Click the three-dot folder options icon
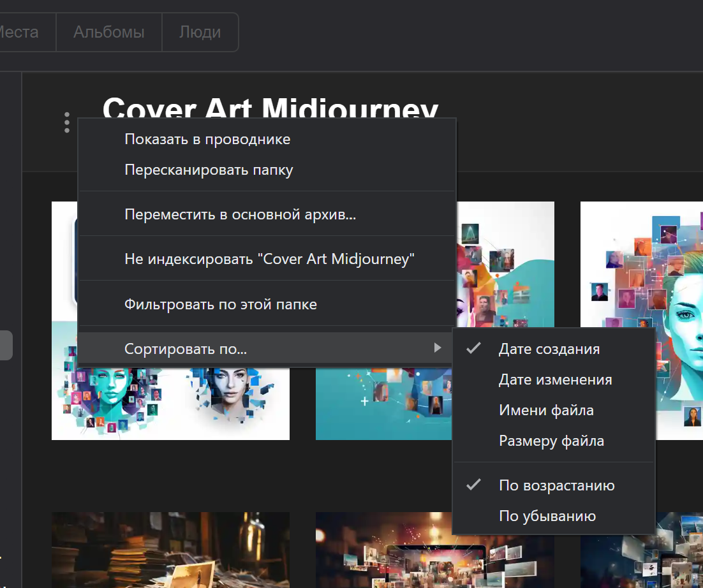This screenshot has width=703, height=588. point(67,122)
